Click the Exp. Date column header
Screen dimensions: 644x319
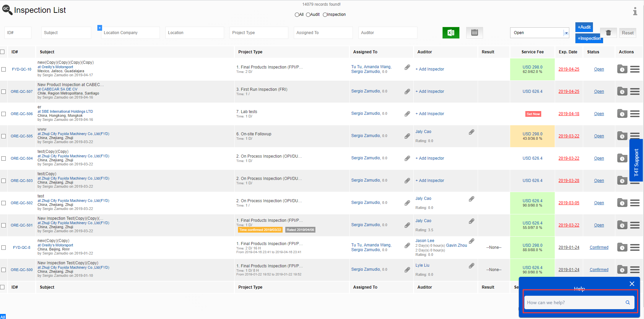(x=568, y=52)
